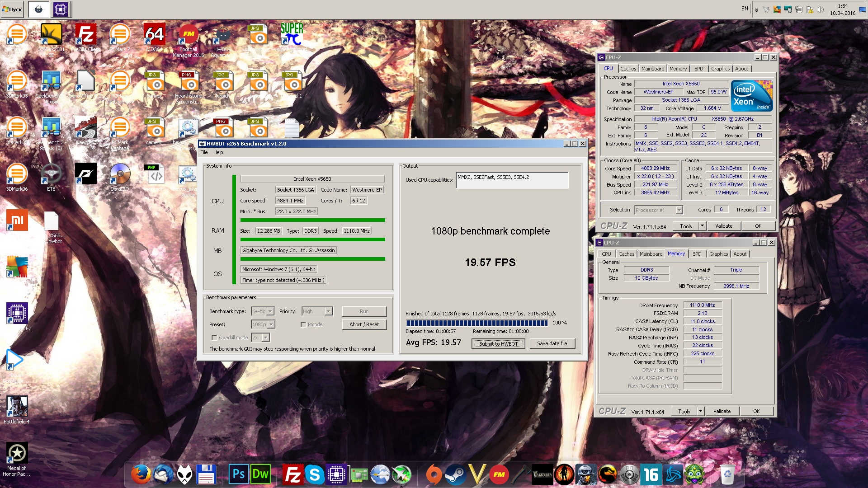Launch the Football Manager 2016 desktop shortcut
This screenshot has width=868, height=488.
[189, 35]
